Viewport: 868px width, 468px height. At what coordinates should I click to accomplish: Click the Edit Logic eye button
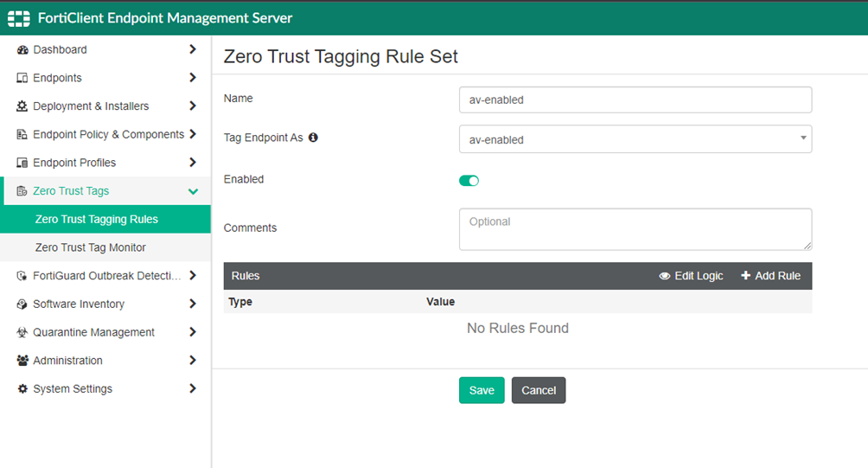691,276
